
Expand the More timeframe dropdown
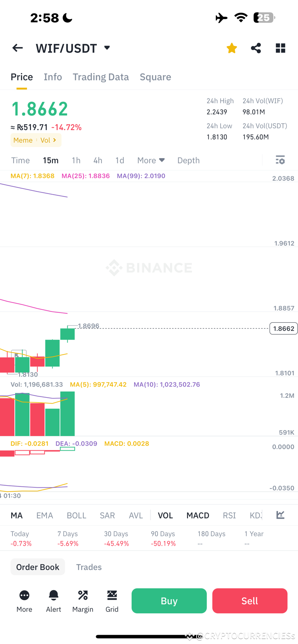pos(151,160)
